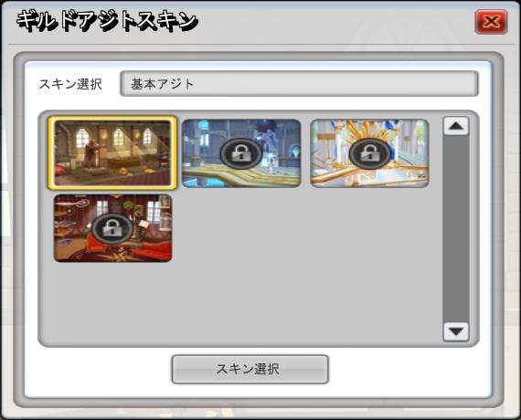Click the 基本アジト text in the combo box
Viewport: 521px width, 420px height.
click(x=162, y=84)
